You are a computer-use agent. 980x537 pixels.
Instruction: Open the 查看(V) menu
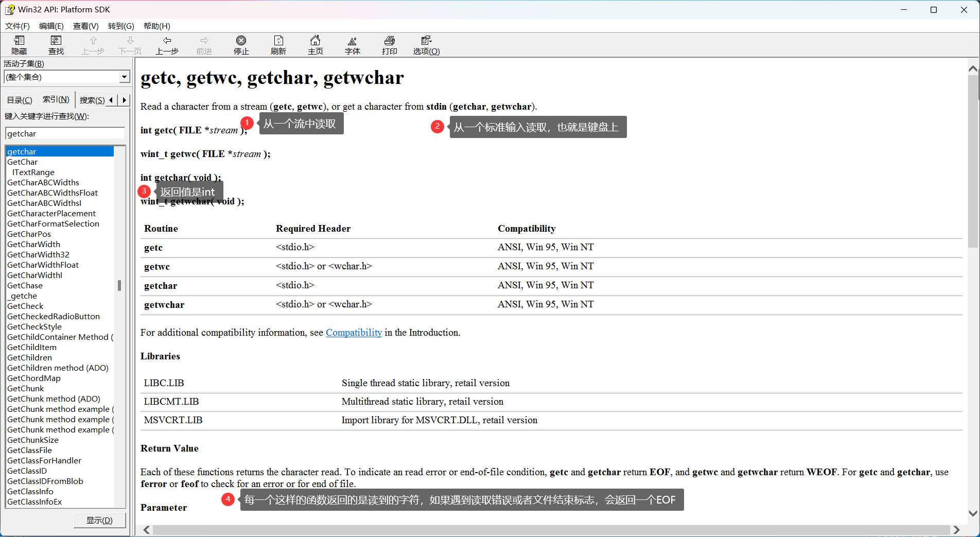[x=85, y=26]
